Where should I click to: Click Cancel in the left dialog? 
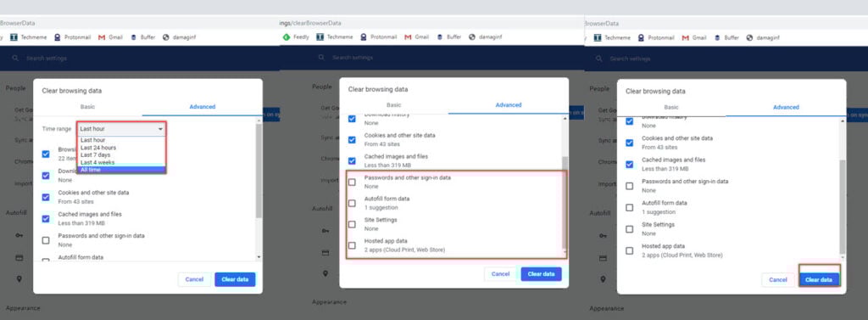pyautogui.click(x=194, y=279)
